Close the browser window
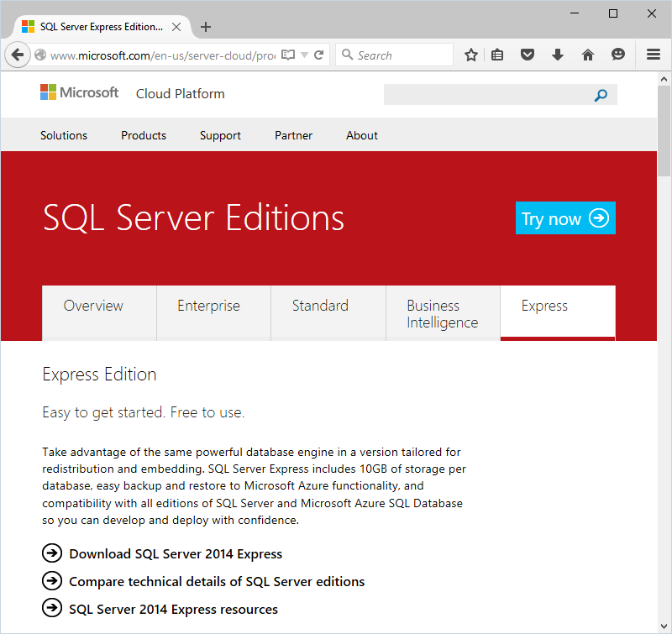This screenshot has width=672, height=634. coord(652,13)
